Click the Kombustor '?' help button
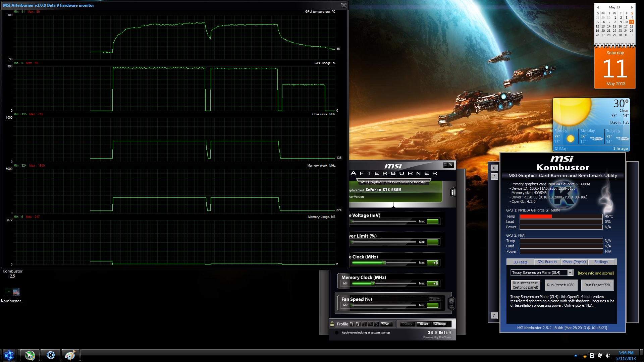The image size is (644, 362). click(x=494, y=176)
